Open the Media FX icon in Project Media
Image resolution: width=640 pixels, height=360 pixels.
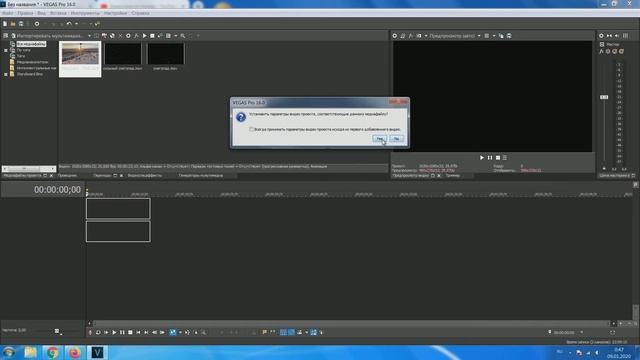pos(136,36)
